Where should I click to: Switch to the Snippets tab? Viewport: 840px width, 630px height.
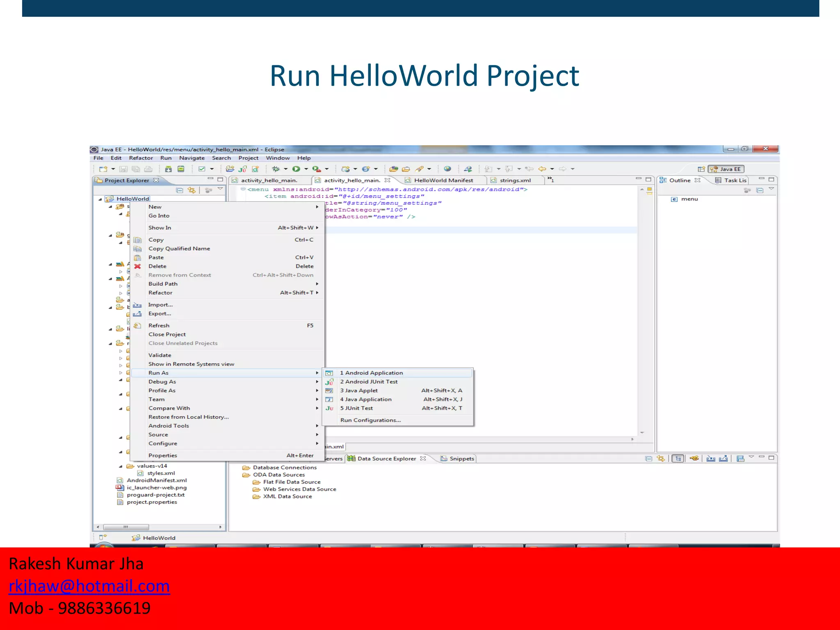(457, 459)
